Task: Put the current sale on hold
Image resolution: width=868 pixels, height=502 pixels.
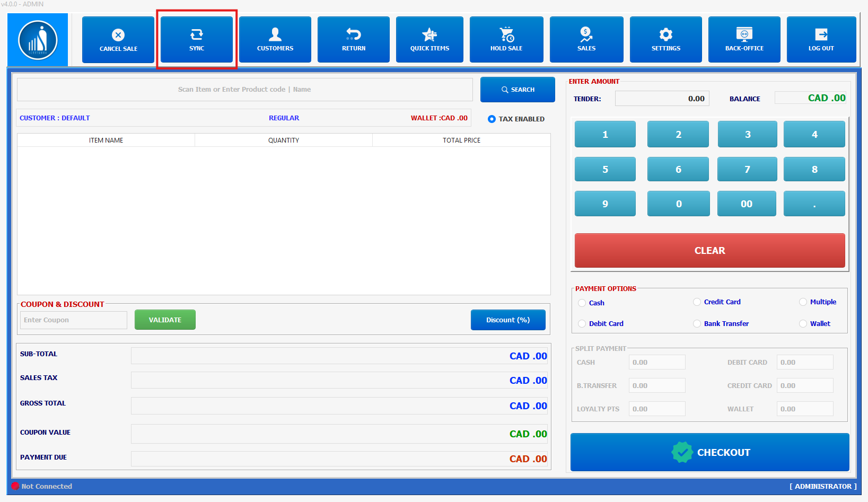Action: (x=506, y=40)
